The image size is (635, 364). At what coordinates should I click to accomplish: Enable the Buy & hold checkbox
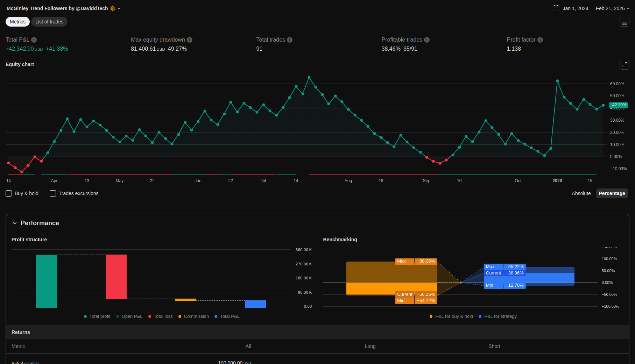(9, 193)
